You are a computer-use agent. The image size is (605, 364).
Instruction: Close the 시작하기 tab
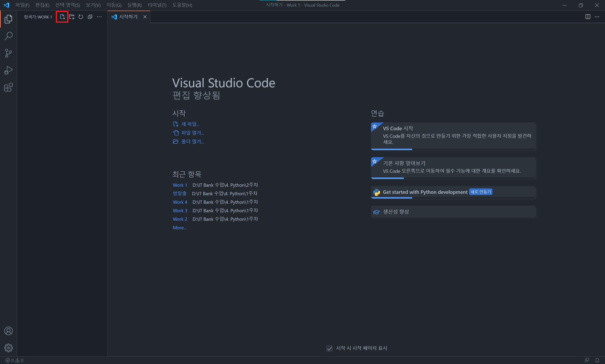click(145, 17)
